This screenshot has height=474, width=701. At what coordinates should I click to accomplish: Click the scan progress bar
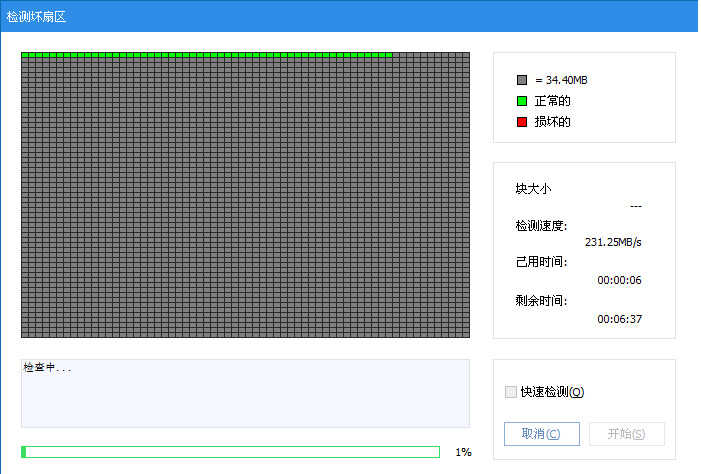click(230, 452)
